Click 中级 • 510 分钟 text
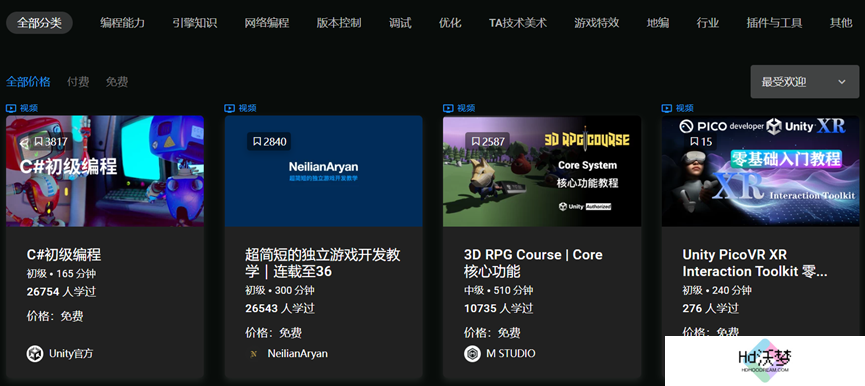Screen dimensions: 865x386 point(499,291)
